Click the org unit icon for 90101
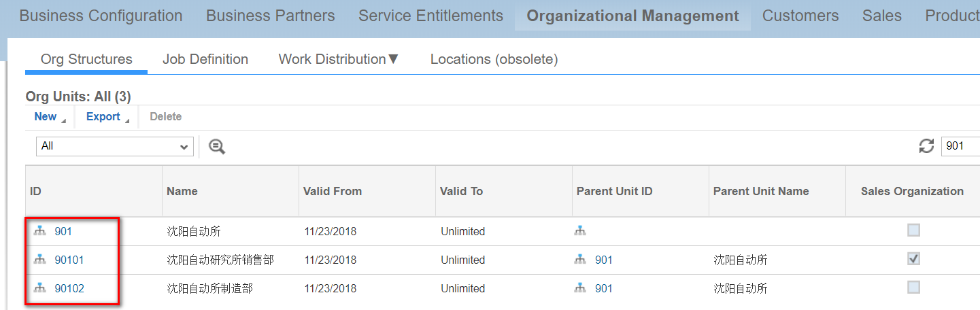Viewport: 980px width, 310px height. (39, 260)
